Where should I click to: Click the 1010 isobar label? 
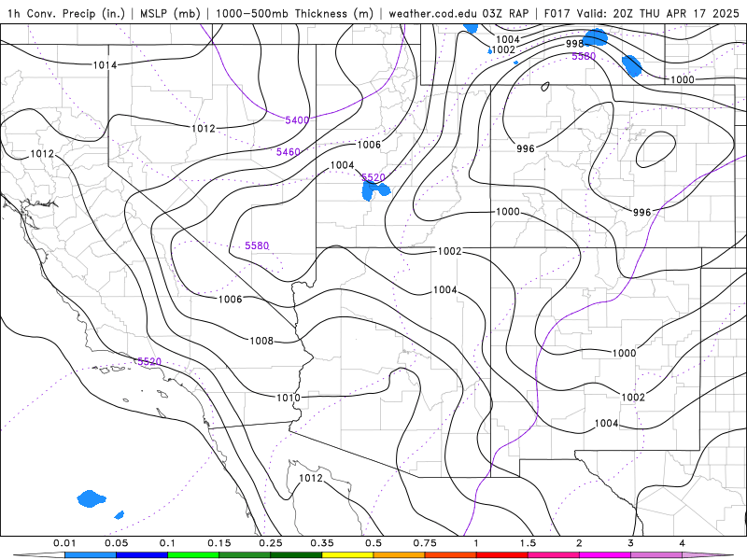coord(289,398)
